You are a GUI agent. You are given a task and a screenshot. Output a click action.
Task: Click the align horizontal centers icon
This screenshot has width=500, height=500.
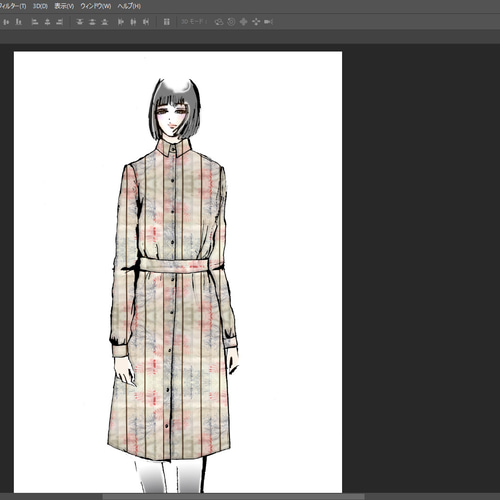pyautogui.click(x=47, y=22)
